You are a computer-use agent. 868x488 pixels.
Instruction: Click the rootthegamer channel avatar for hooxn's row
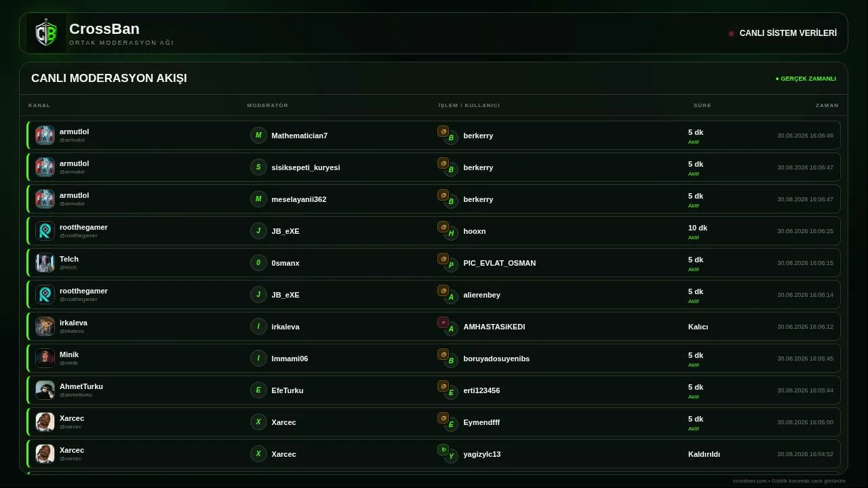45,231
